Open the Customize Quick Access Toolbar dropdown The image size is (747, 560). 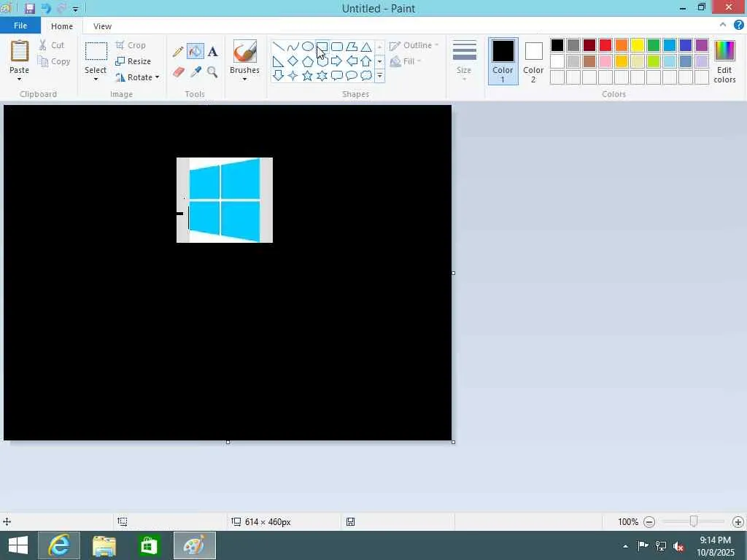click(75, 9)
